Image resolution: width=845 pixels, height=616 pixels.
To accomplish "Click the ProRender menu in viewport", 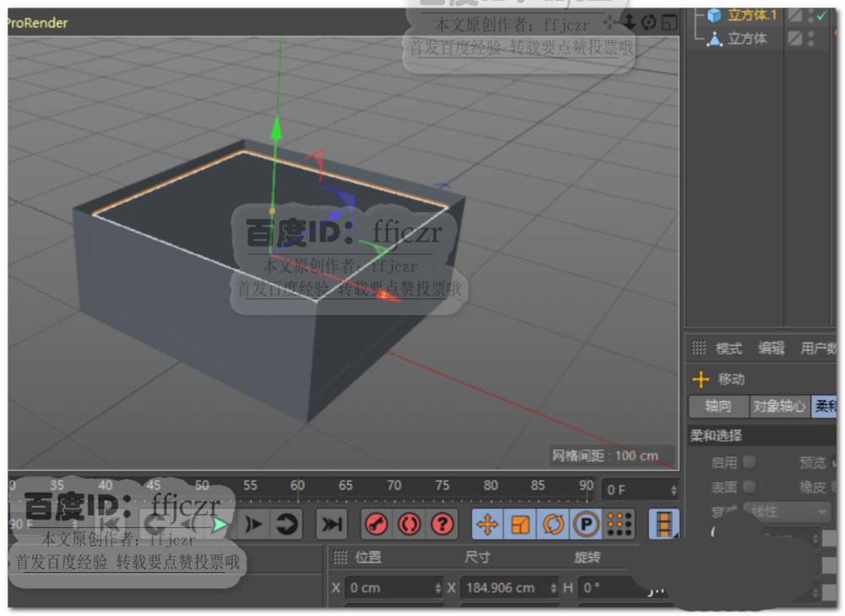I will (38, 23).
